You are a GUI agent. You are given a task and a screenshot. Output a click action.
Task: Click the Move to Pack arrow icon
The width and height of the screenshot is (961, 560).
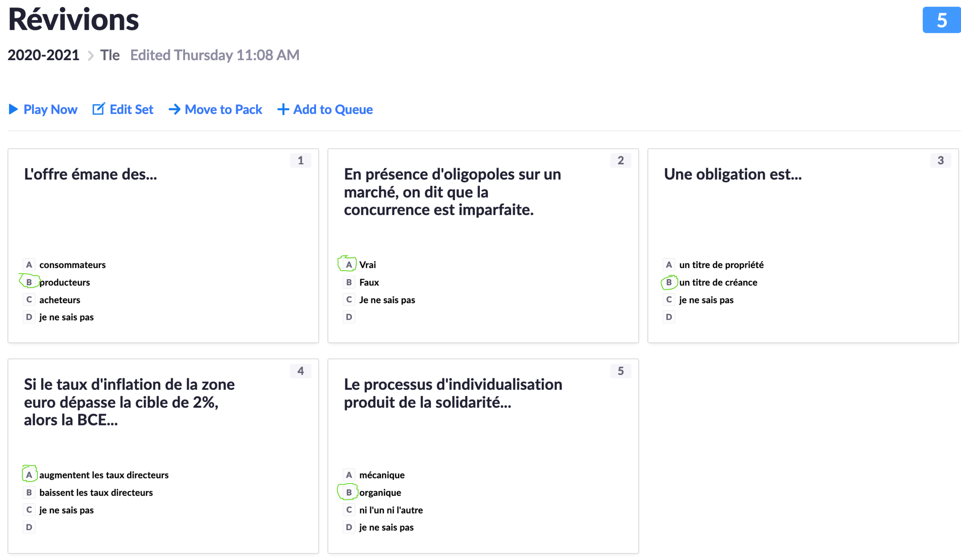(174, 109)
